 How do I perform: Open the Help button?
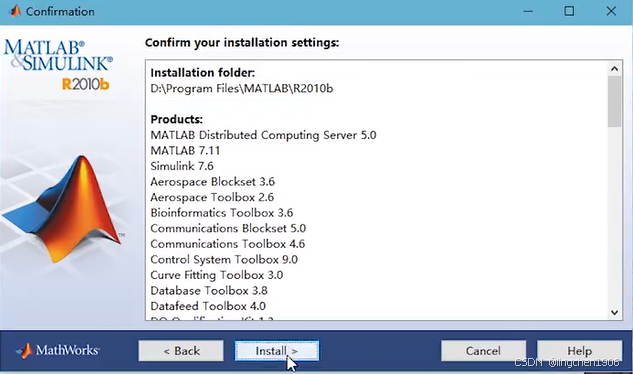point(579,351)
